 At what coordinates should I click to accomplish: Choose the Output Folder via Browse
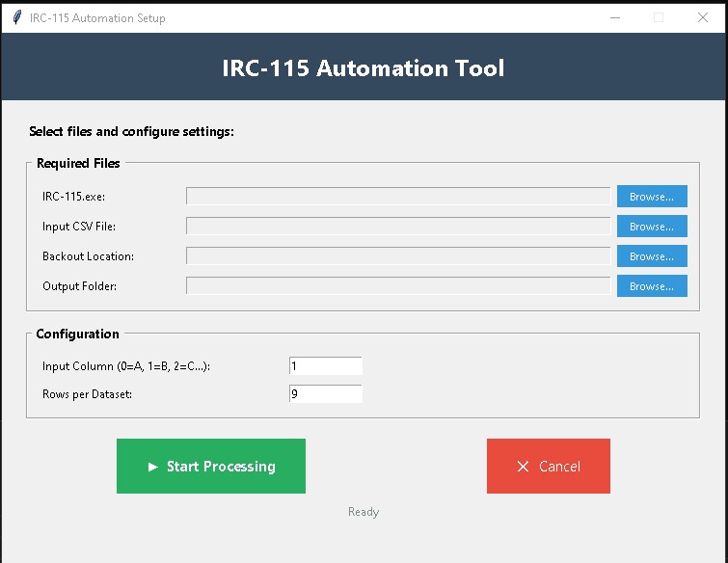(651, 286)
